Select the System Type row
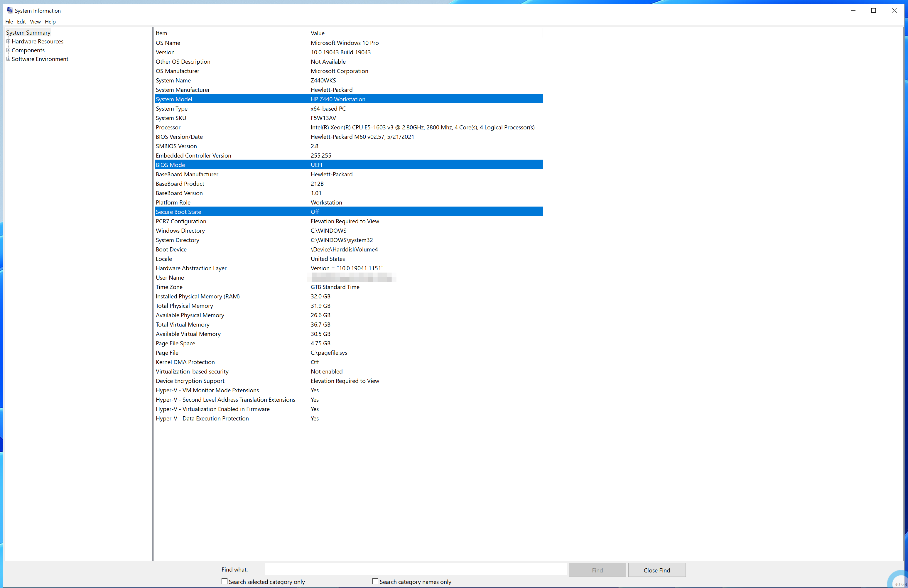Screen dimensions: 908x588 tap(349, 109)
